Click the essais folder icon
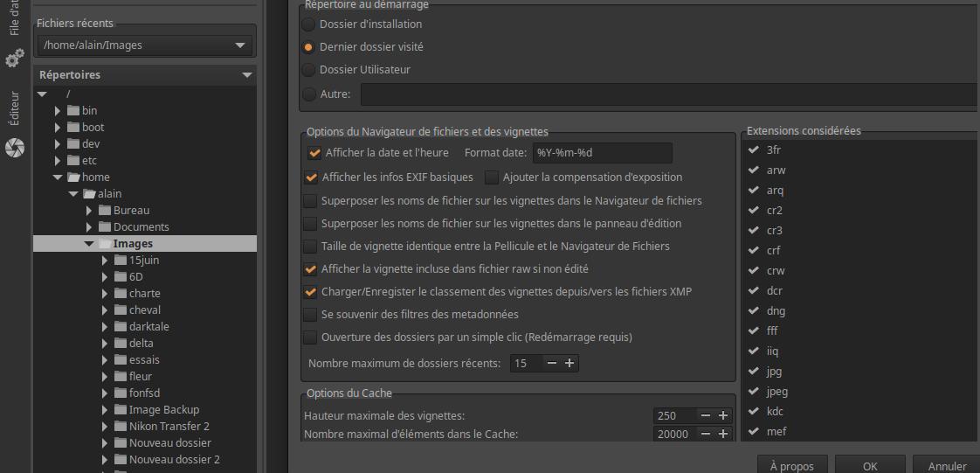The height and width of the screenshot is (473, 980). point(121,359)
